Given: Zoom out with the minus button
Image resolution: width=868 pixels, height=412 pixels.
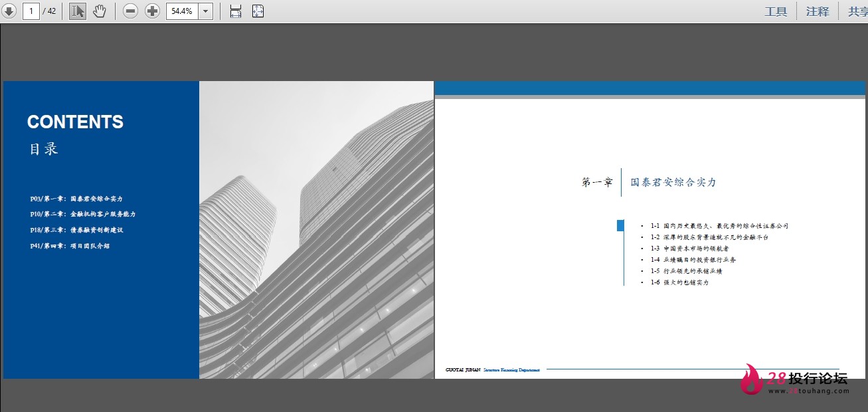Looking at the screenshot, I should (x=131, y=11).
